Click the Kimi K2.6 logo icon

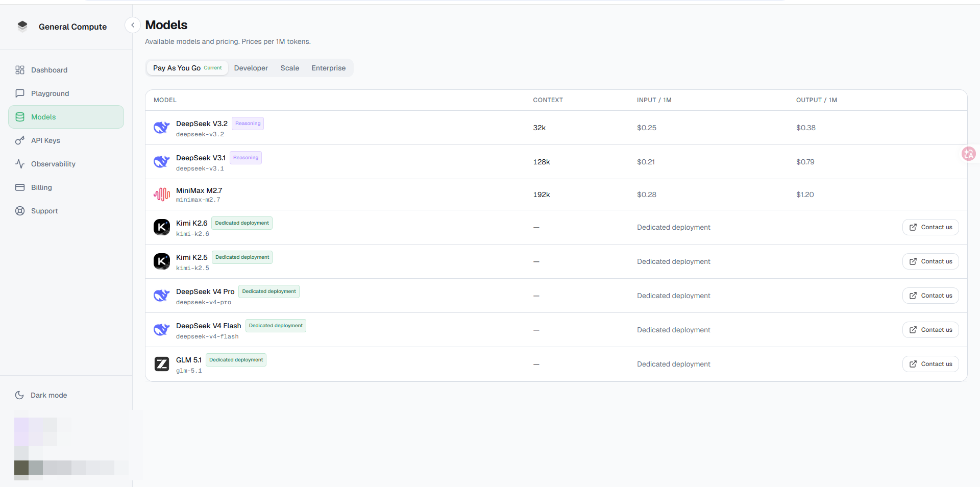point(162,227)
